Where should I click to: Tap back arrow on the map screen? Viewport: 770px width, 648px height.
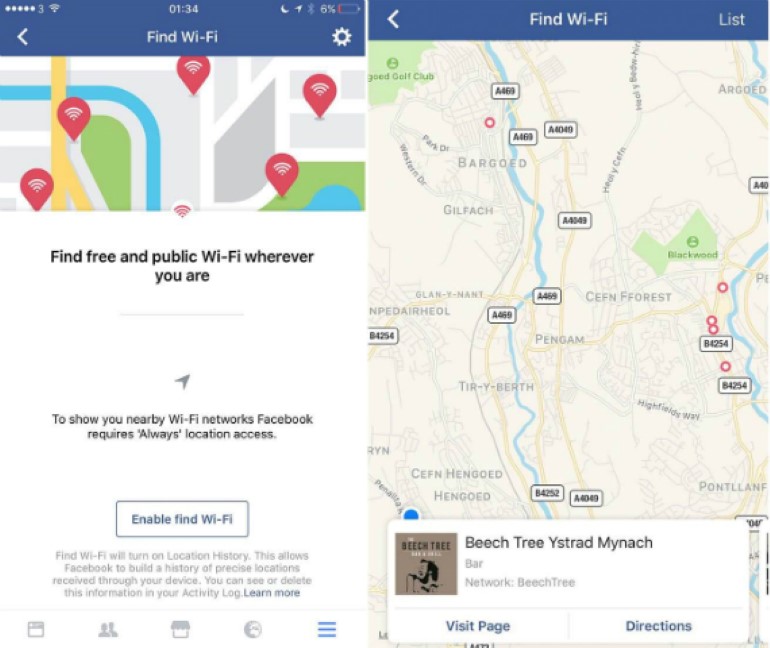393,20
